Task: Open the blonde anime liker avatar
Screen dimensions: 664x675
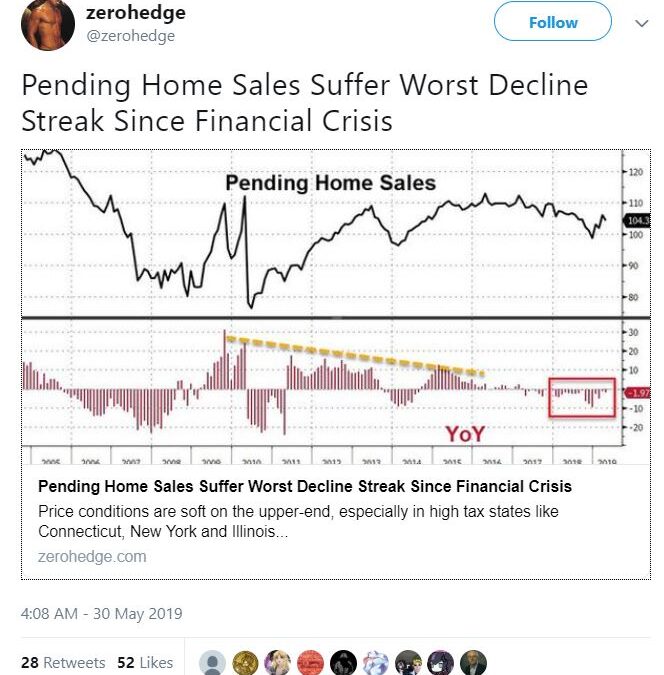Action: tap(278, 663)
